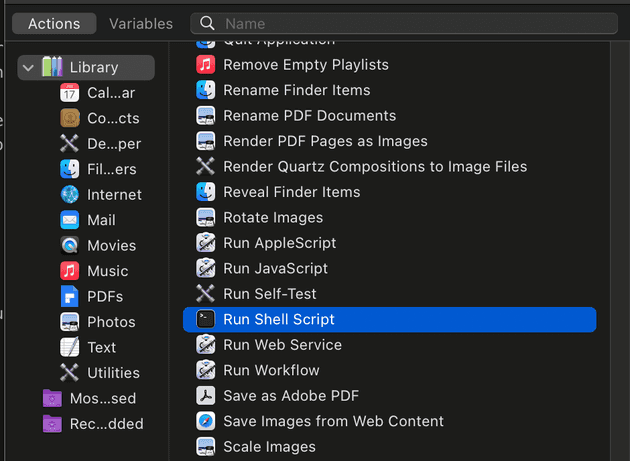Click the Name search field
The image size is (630, 461).
[404, 24]
